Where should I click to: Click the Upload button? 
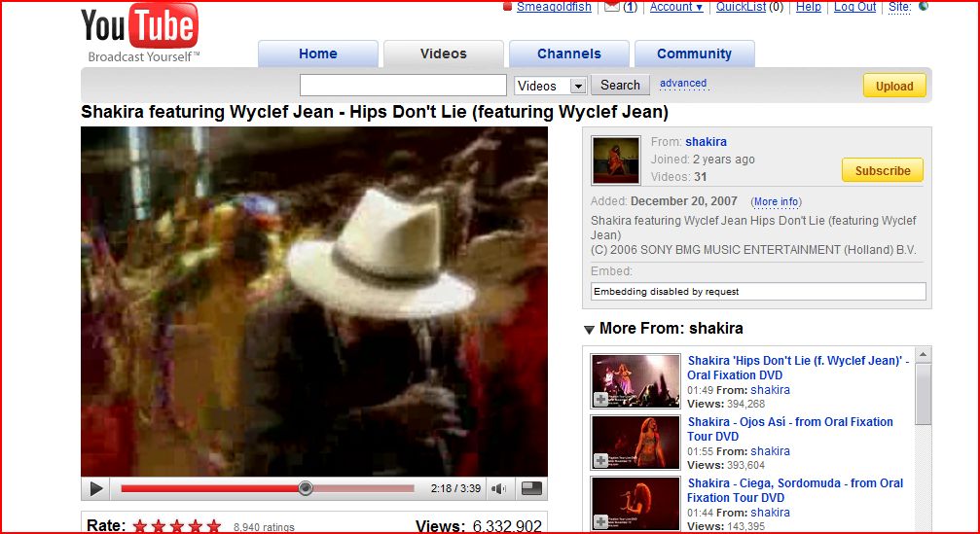(894, 87)
